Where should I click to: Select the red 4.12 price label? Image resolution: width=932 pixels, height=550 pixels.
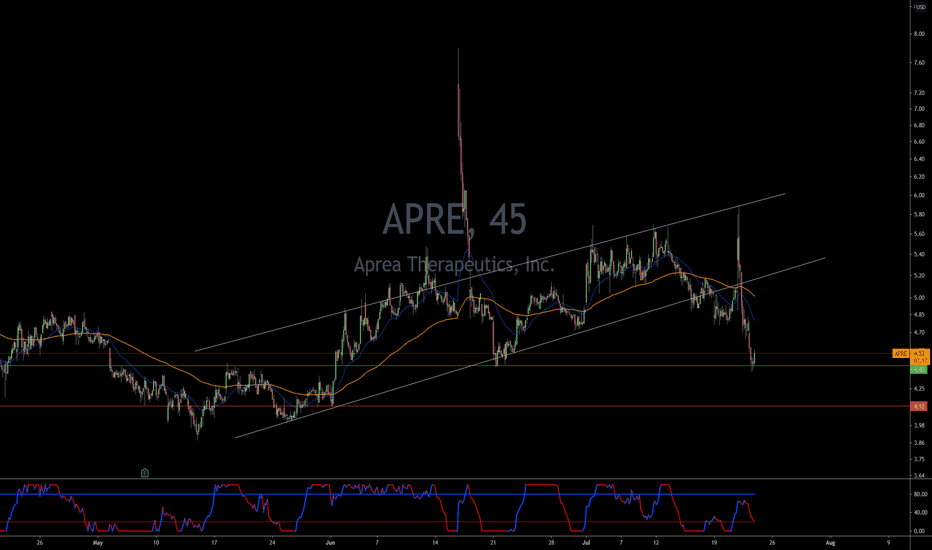point(919,406)
